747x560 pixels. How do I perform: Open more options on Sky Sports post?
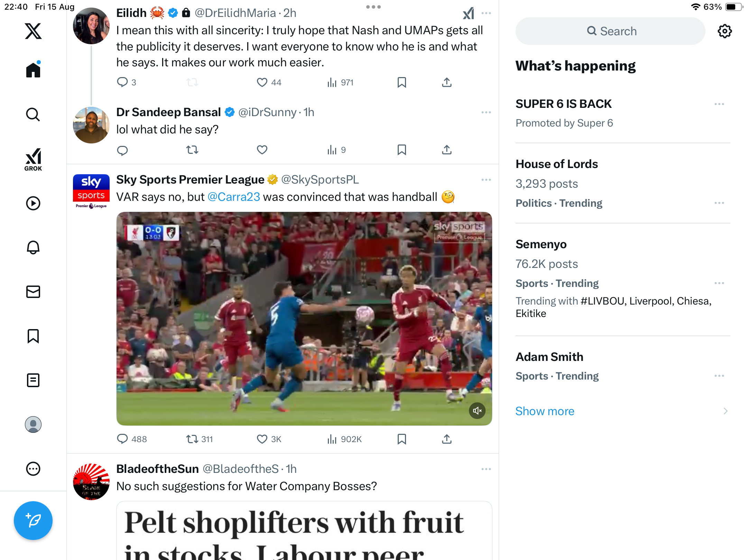(486, 180)
